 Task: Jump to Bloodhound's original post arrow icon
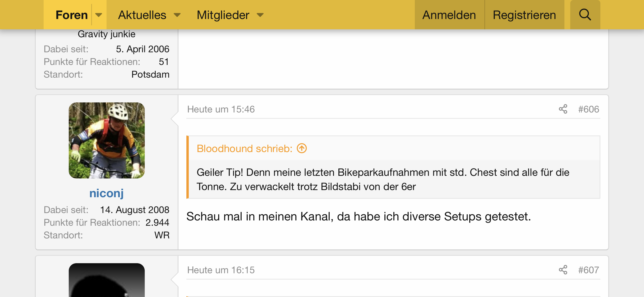coord(302,148)
